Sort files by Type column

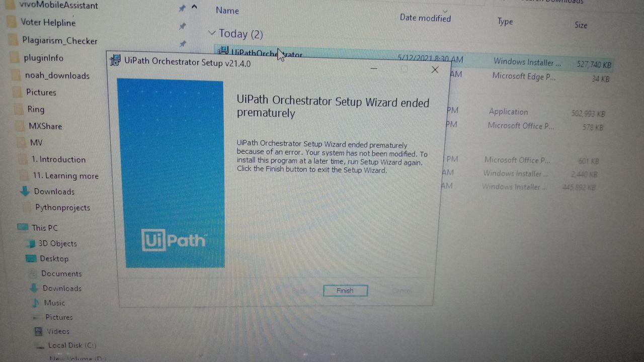(x=505, y=21)
